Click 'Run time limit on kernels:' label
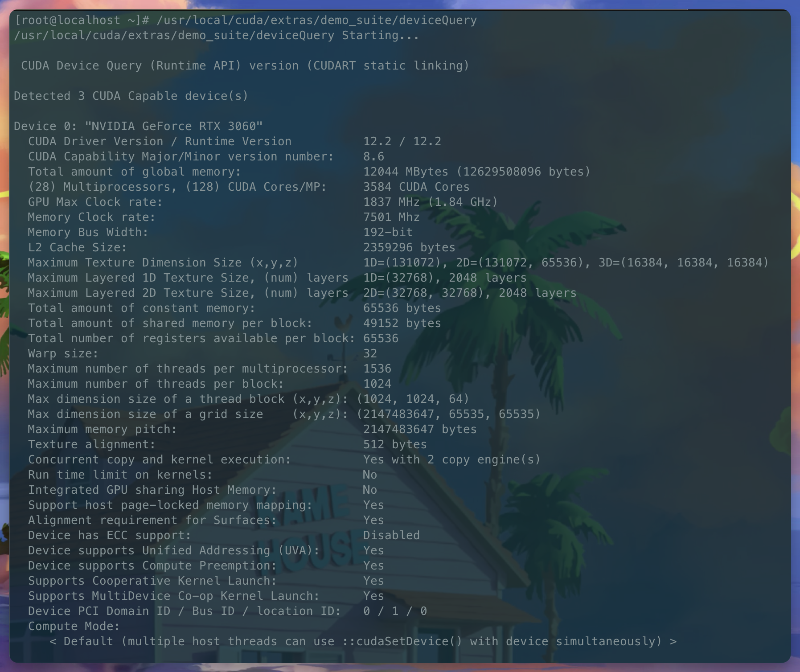This screenshot has height=672, width=800. click(x=120, y=475)
